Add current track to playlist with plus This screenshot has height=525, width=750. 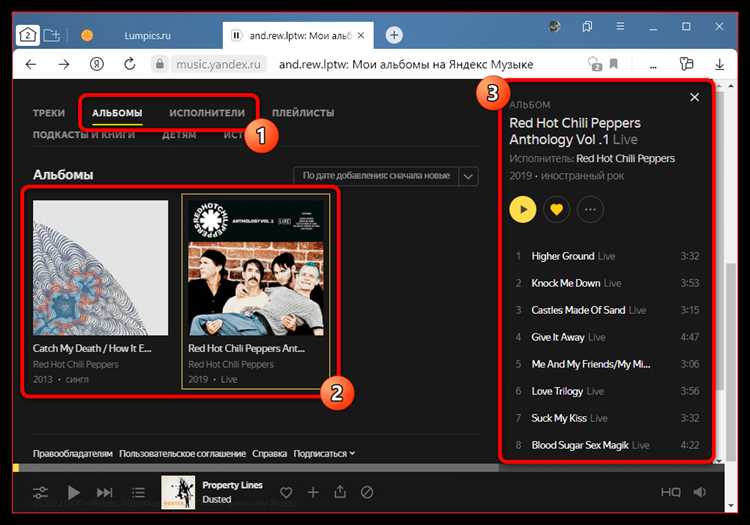click(313, 492)
